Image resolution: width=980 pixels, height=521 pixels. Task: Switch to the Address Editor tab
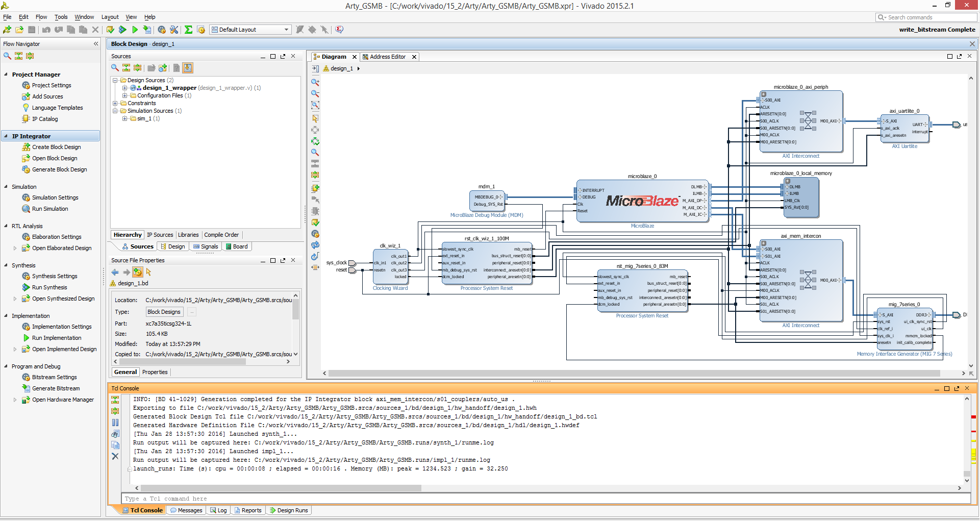[388, 57]
